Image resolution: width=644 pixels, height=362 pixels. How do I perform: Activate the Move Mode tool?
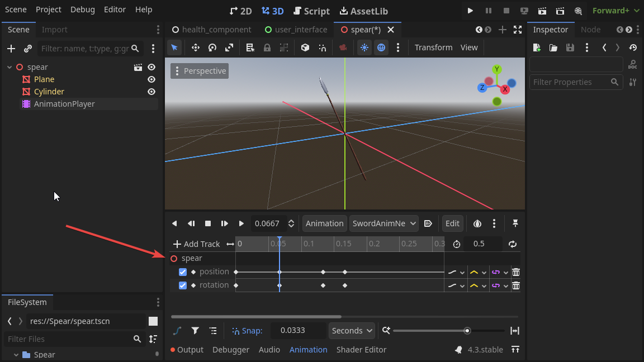tap(196, 47)
